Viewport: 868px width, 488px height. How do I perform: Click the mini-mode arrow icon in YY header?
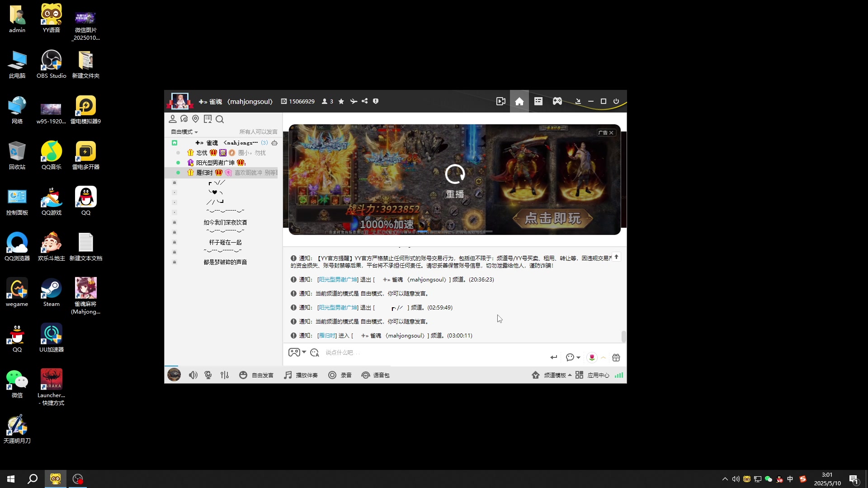pyautogui.click(x=578, y=101)
